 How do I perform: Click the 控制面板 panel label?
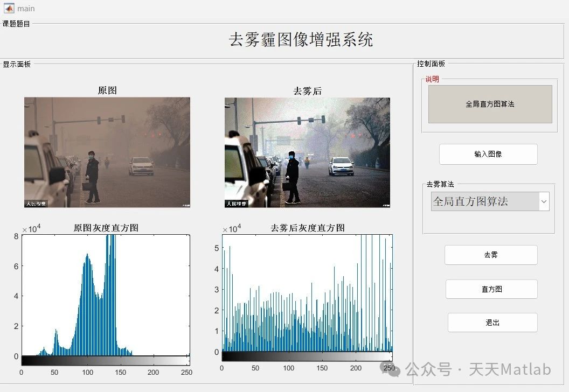[x=431, y=64]
